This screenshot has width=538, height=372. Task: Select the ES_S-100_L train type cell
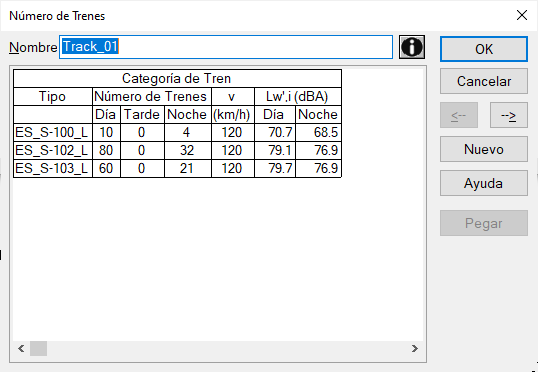(x=53, y=132)
